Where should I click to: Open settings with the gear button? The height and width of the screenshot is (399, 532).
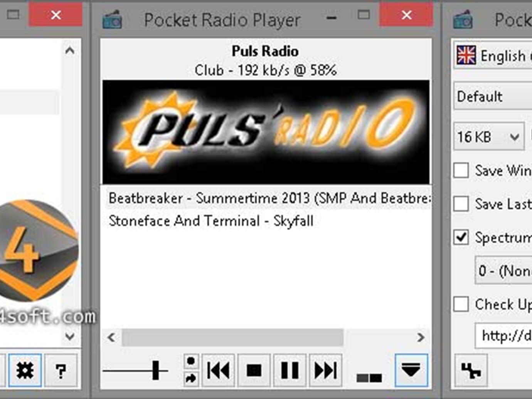25,370
